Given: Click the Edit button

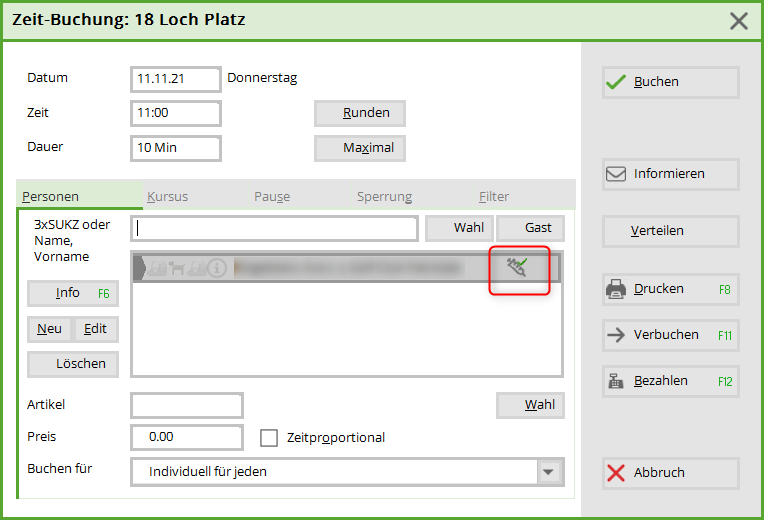Looking at the screenshot, I should [x=95, y=329].
